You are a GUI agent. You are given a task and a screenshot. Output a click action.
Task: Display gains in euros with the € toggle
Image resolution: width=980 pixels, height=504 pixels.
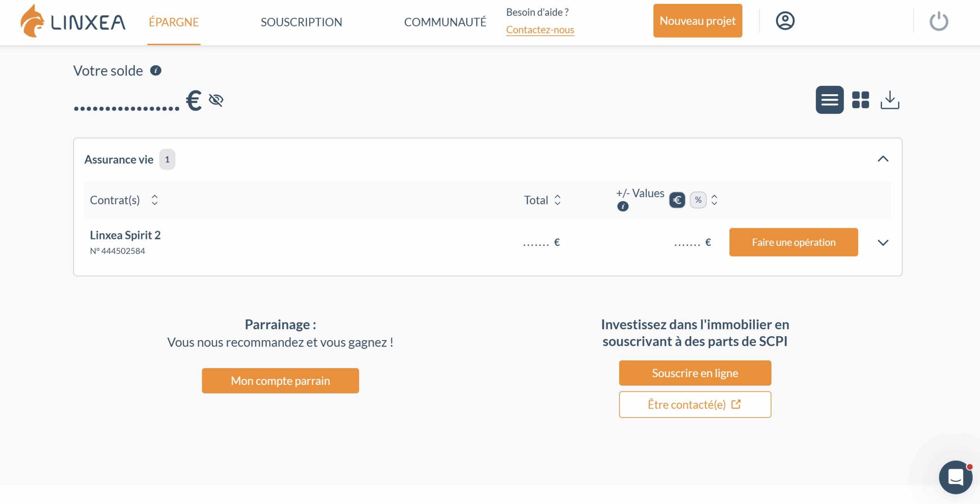[677, 200]
